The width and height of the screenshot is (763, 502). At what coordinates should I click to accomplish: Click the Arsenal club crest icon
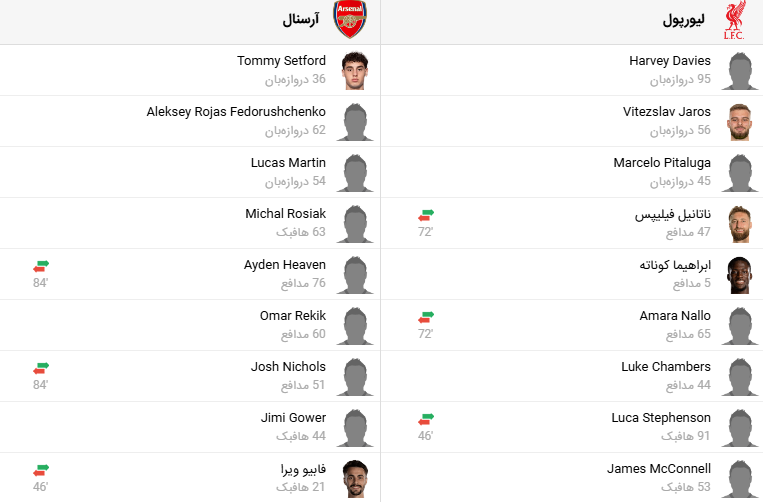[350, 20]
